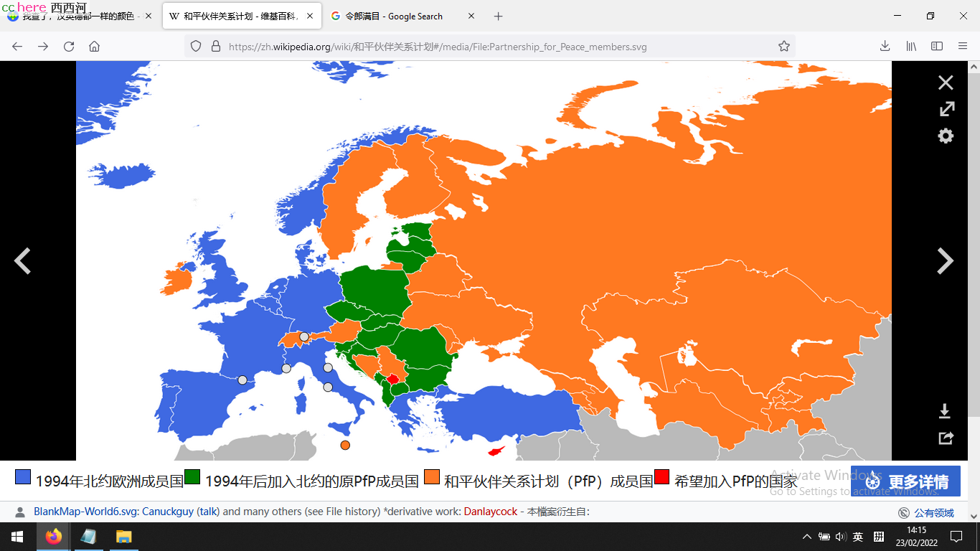Open Firefox downloads panel
980x551 pixels.
click(x=885, y=46)
